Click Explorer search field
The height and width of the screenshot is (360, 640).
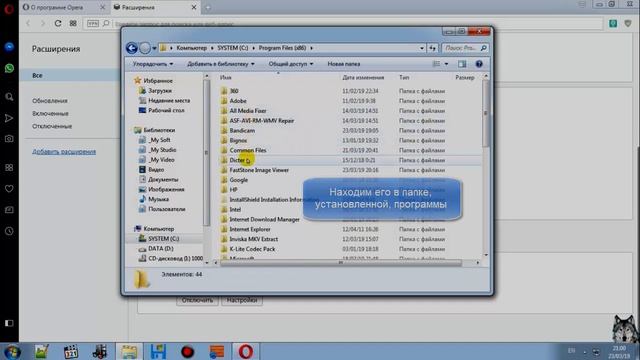click(x=465, y=48)
